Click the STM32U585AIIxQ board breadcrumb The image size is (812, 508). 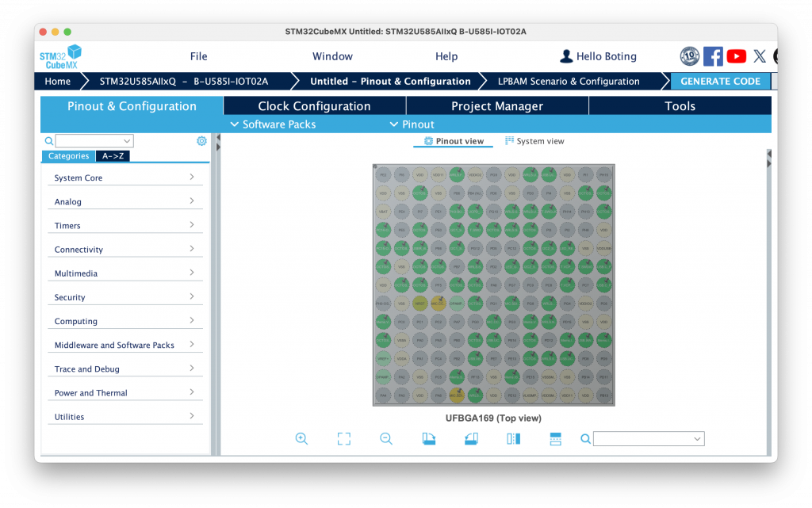click(184, 81)
